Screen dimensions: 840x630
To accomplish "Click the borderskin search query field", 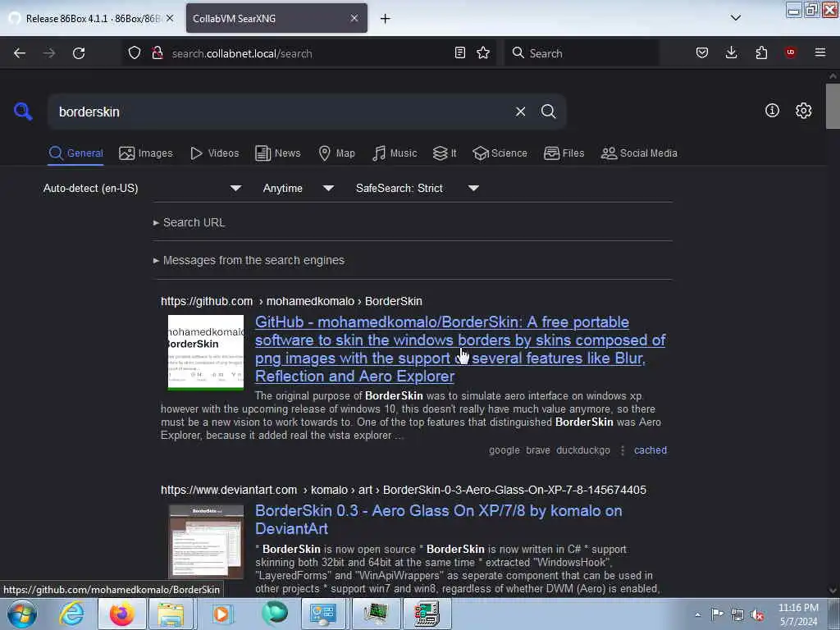I will [282, 112].
